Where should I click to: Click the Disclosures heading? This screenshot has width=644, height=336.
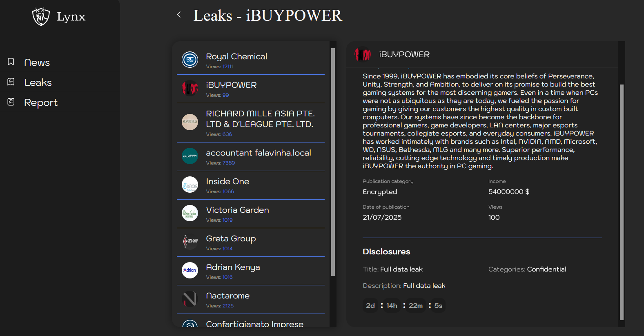point(386,252)
